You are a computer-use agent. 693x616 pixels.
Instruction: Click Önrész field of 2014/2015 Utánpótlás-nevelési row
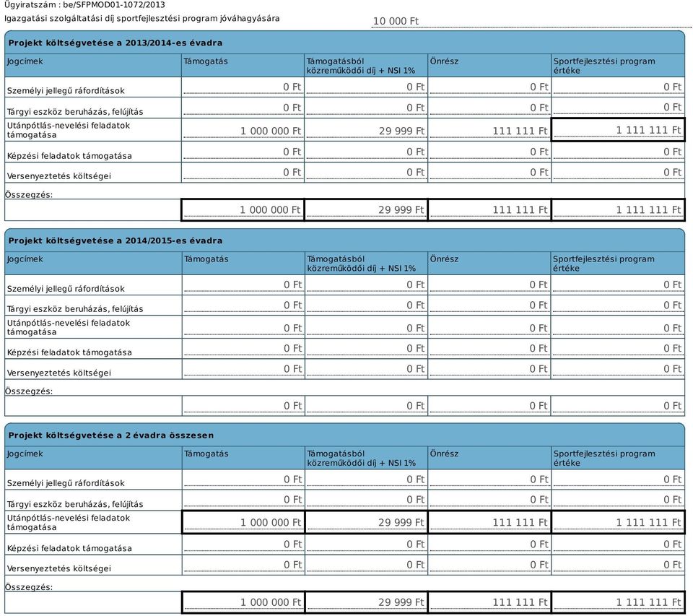point(489,328)
